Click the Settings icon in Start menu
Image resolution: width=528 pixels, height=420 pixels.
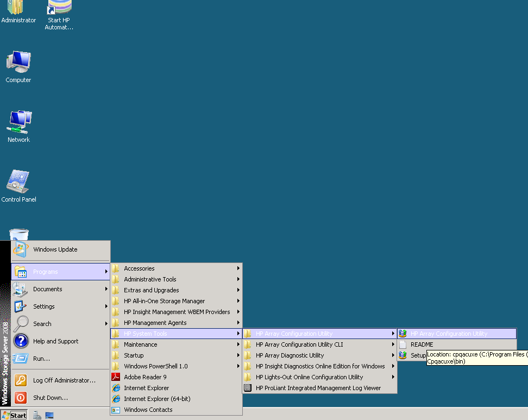pos(20,306)
